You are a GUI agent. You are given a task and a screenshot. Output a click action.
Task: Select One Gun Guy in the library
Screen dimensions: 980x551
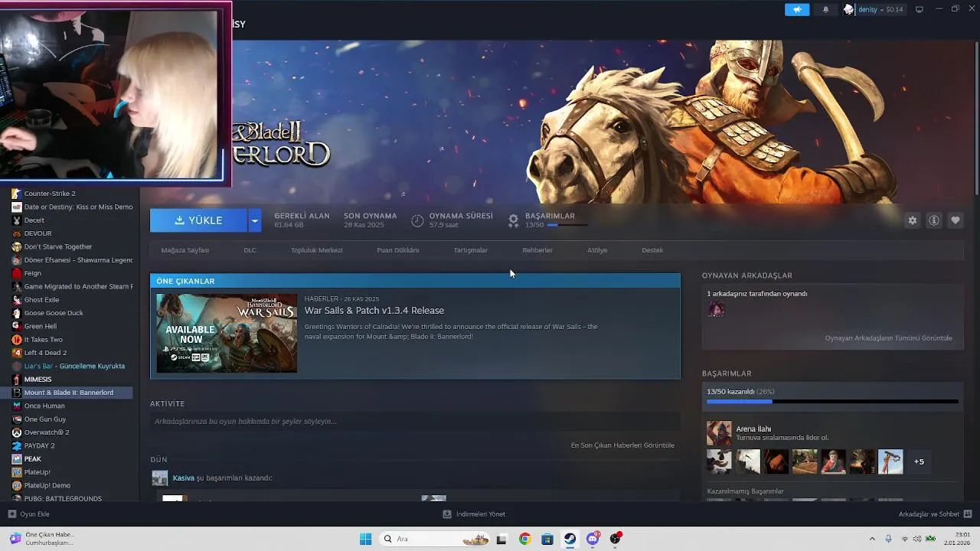(x=45, y=419)
